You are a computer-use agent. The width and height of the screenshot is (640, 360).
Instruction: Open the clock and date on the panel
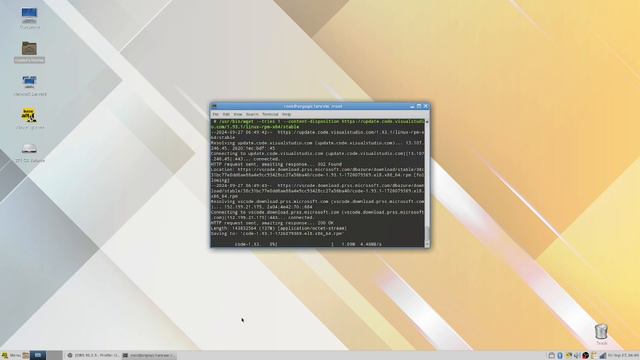pos(624,356)
